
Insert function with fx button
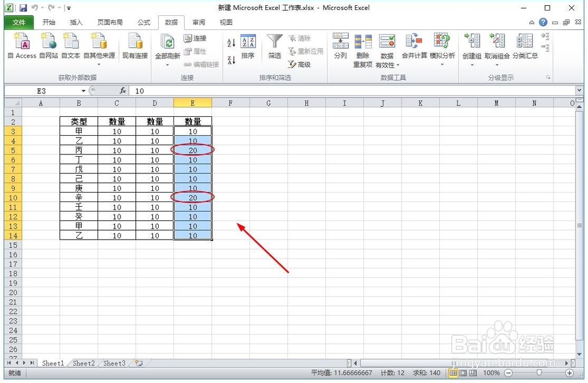123,90
